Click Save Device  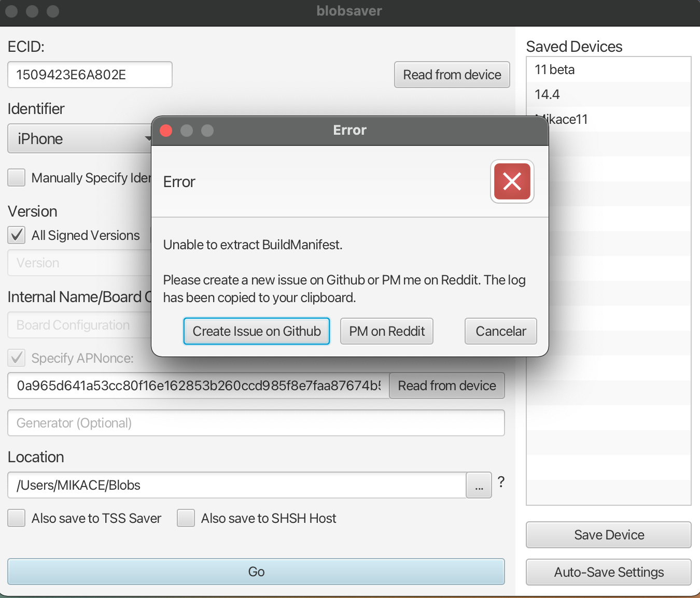click(x=608, y=535)
